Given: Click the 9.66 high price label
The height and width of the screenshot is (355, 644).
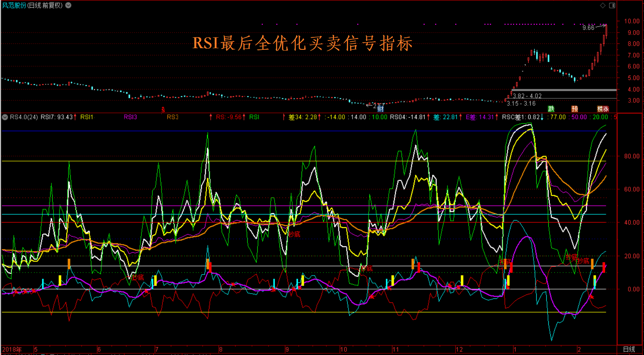Looking at the screenshot, I should [x=588, y=28].
